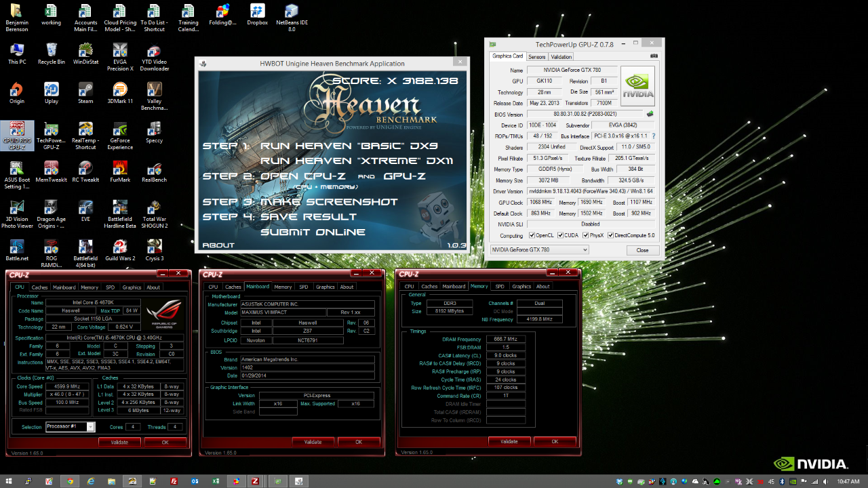Click OK in the CPU-Z Mainboard window

click(x=359, y=442)
